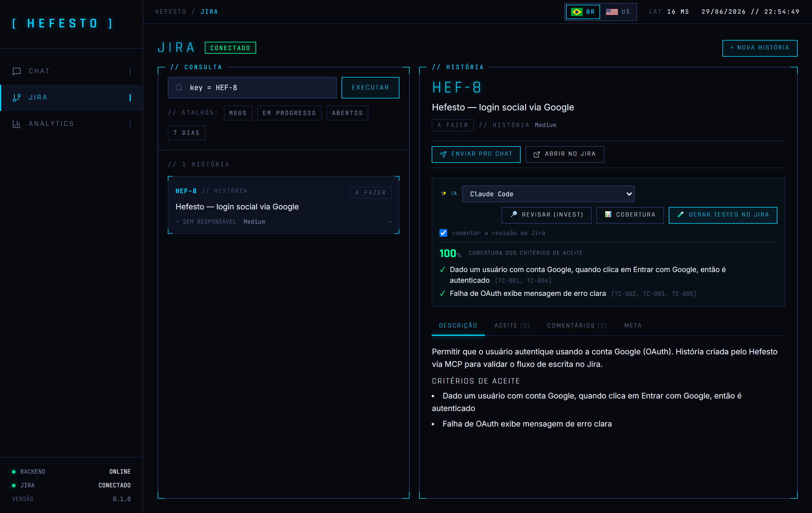Open the Comentários [2] tab
Screen dimensions: 812x513
tap(577, 326)
